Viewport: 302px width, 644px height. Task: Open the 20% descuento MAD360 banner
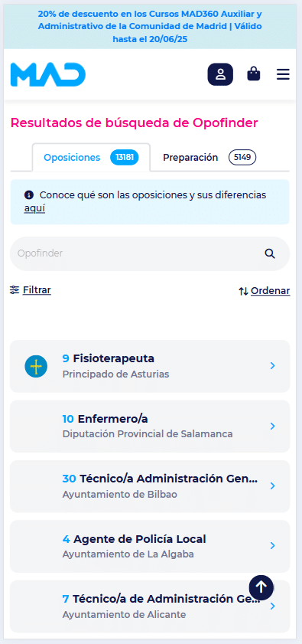[150, 27]
